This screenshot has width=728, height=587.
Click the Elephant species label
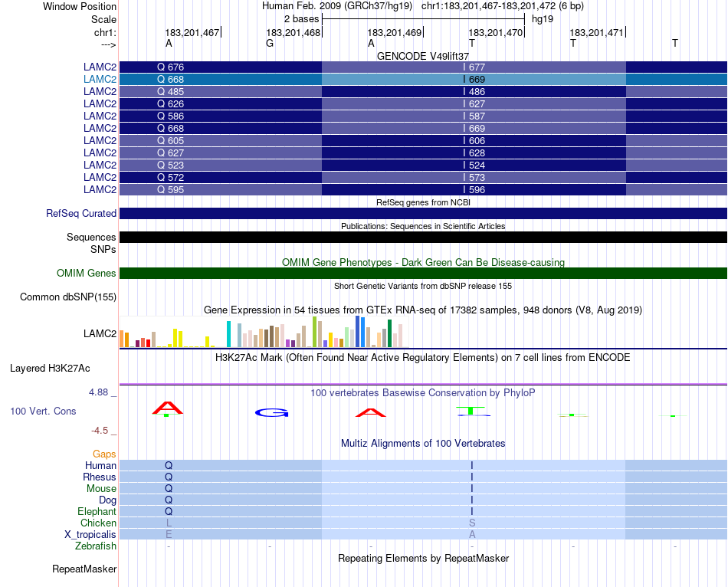pyautogui.click(x=97, y=511)
